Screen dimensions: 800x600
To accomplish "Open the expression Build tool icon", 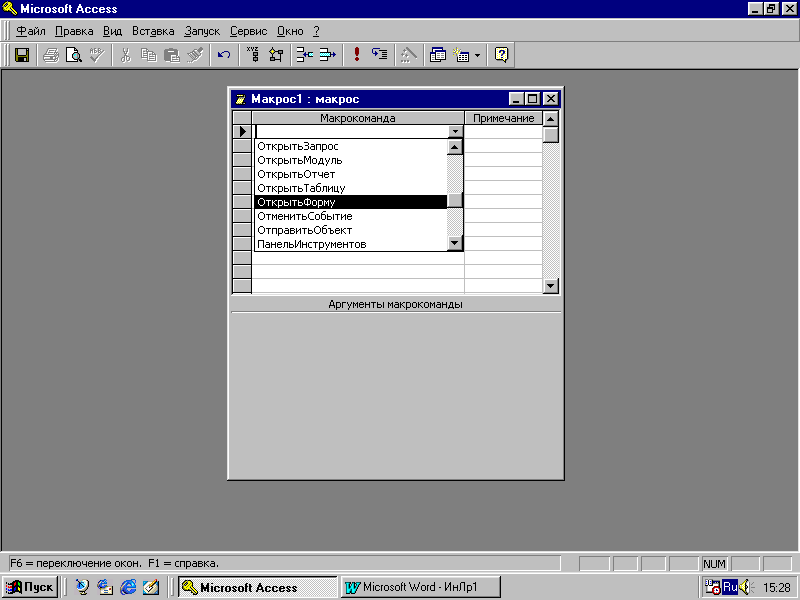I will coord(408,55).
